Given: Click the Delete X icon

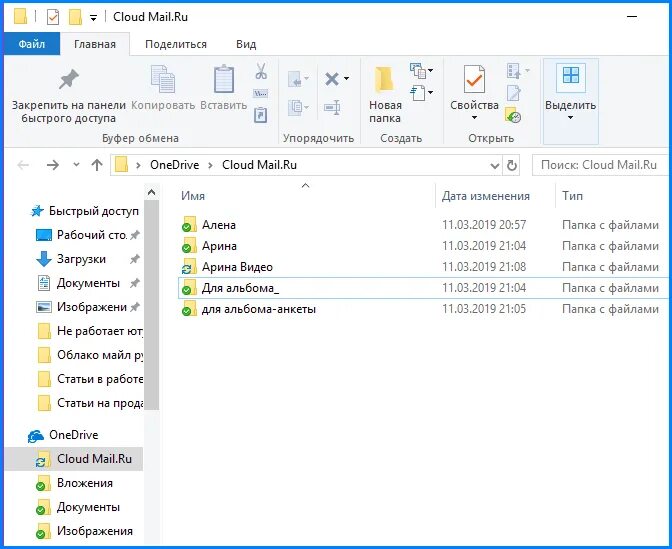Looking at the screenshot, I should click(x=332, y=79).
